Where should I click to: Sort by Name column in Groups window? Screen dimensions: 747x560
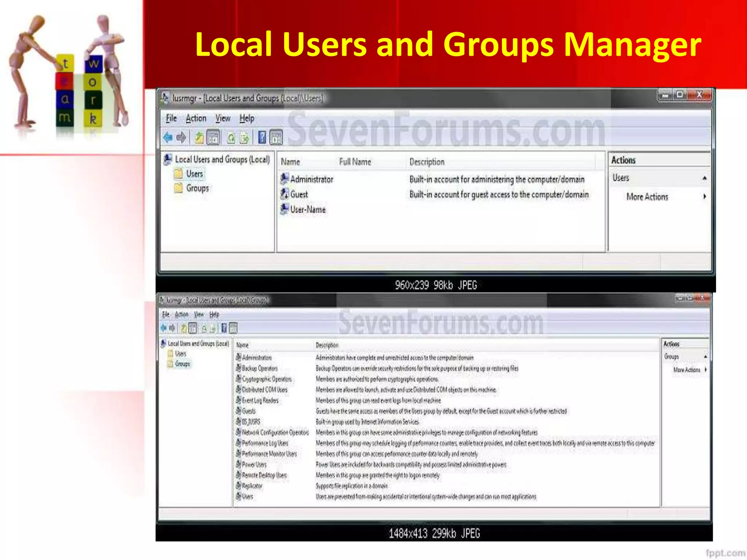(242, 345)
